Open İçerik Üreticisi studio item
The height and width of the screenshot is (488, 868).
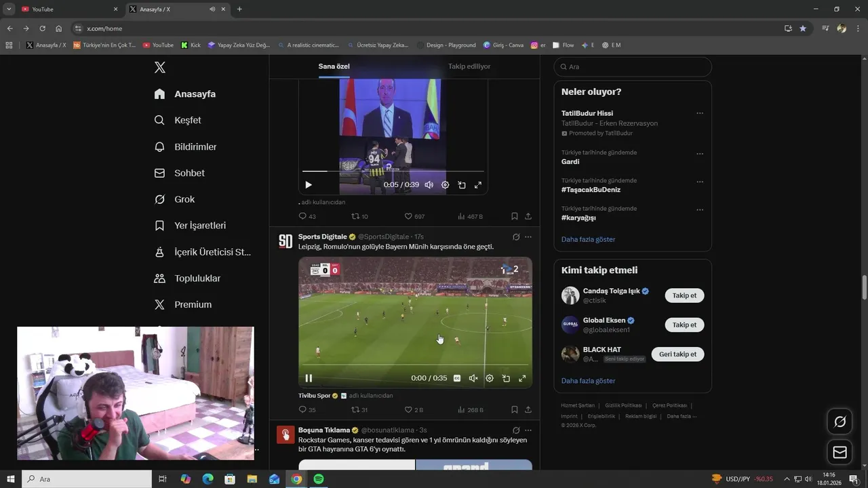[203, 251]
